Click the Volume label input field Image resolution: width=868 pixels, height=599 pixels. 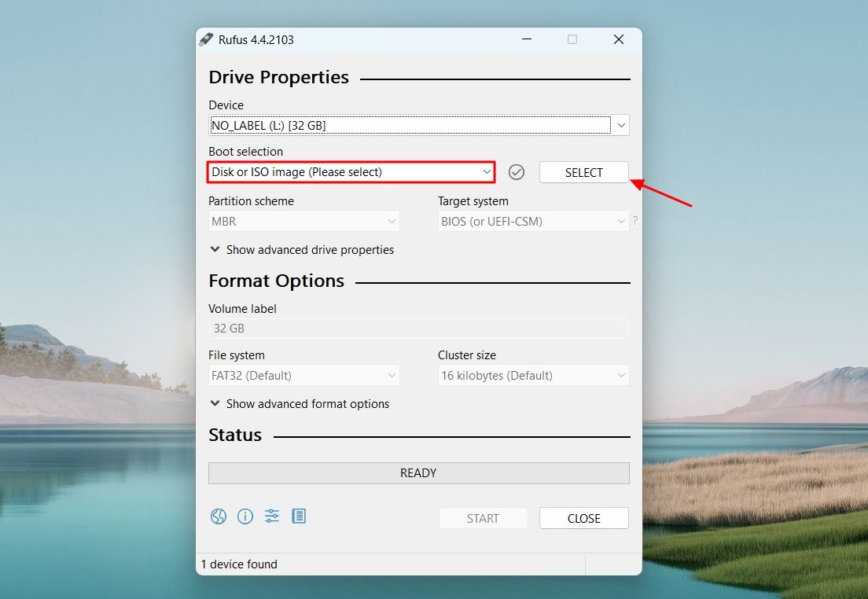point(419,329)
